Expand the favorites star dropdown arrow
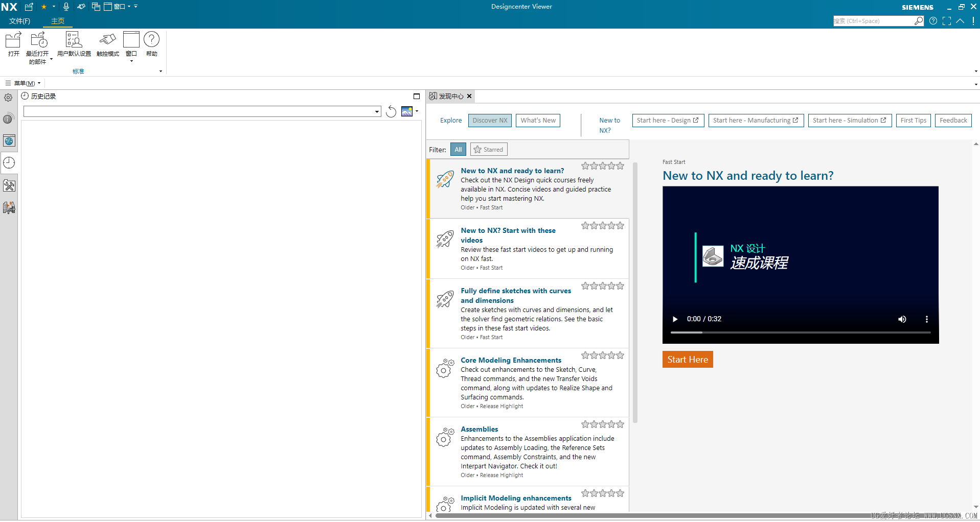The width and height of the screenshot is (980, 522). point(54,7)
